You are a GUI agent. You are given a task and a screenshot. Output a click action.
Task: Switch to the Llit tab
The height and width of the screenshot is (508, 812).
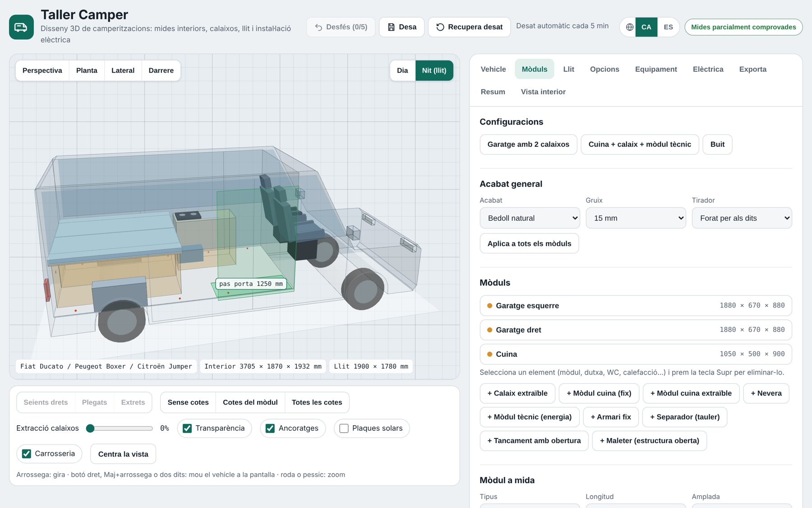point(568,69)
